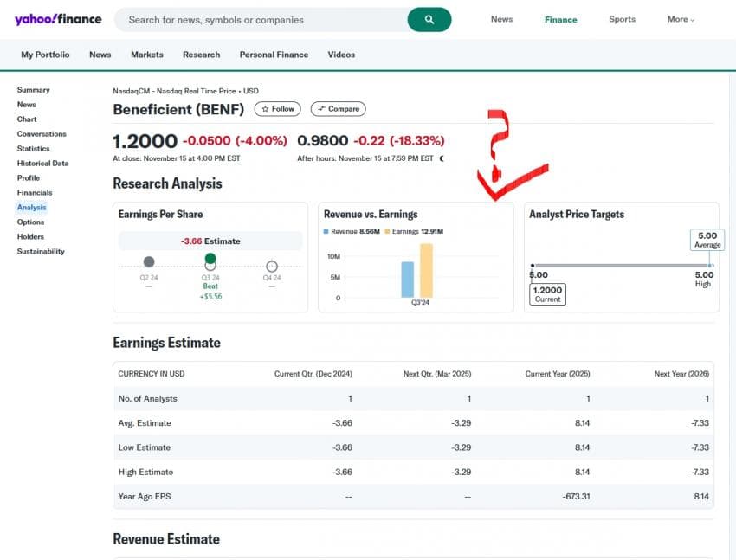Viewport: 736px width, 560px height.
Task: Click the analyst price target range bar
Action: coord(623,266)
